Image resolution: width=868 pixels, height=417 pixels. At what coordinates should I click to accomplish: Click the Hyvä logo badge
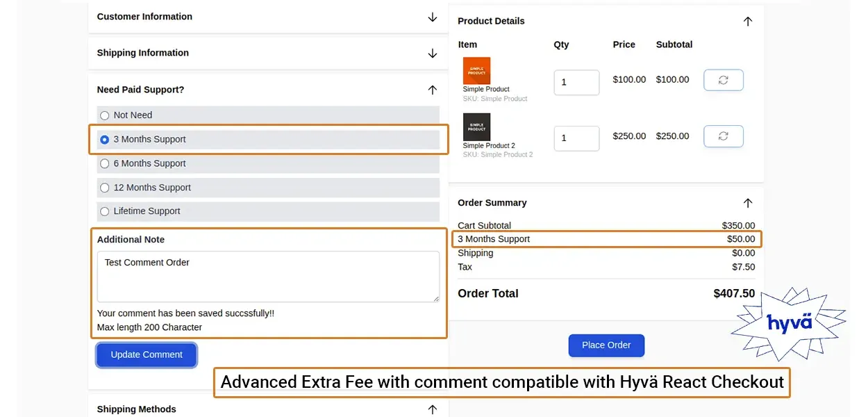pos(789,323)
